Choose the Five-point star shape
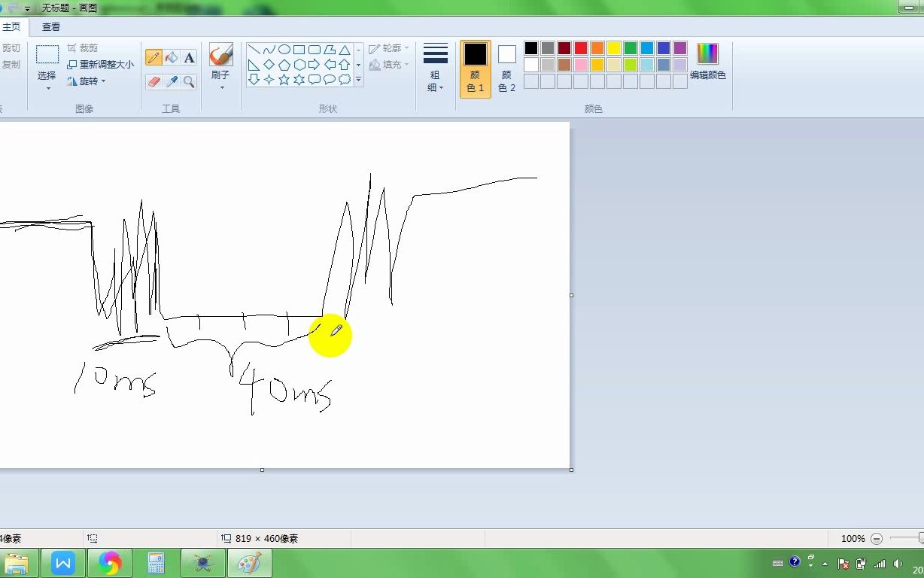924x578 pixels. [x=284, y=79]
